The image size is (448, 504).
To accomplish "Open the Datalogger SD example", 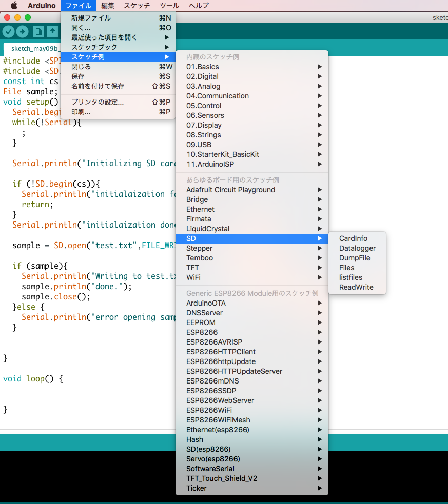I will pyautogui.click(x=357, y=248).
